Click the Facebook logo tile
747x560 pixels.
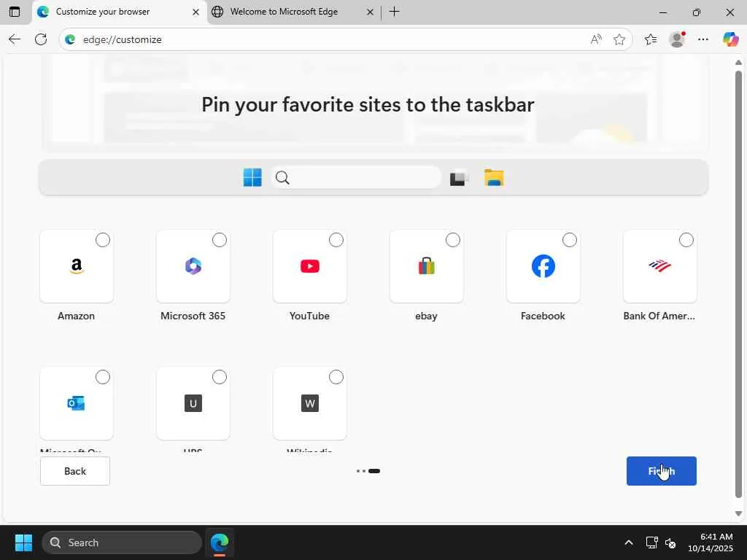[x=543, y=266]
